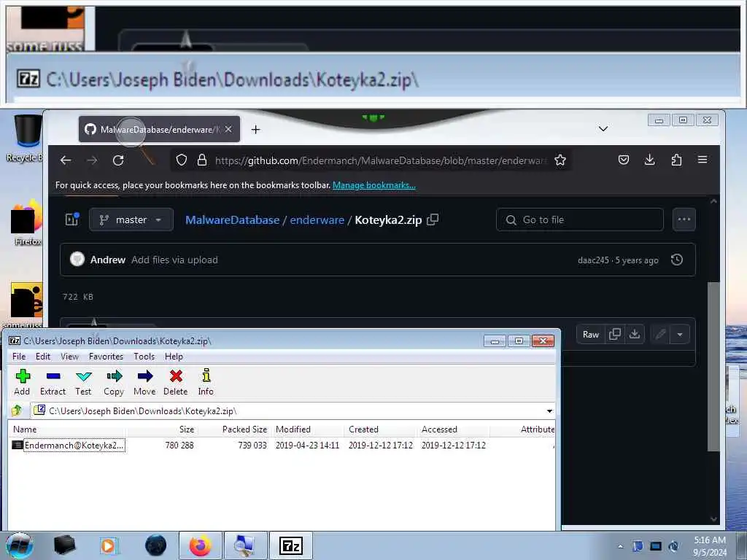Show hidden system tray icons arrow
Viewport: 747px width, 560px height.
coord(620,546)
